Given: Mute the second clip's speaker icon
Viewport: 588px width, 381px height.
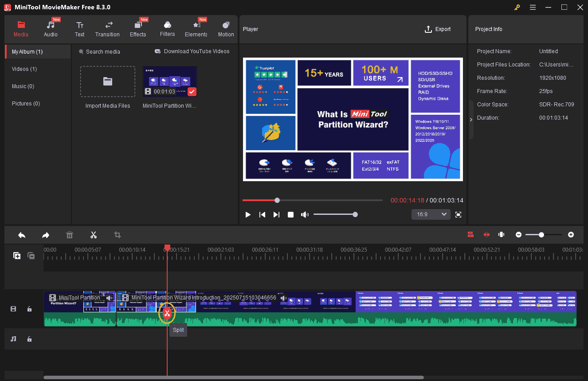Looking at the screenshot, I should point(283,298).
